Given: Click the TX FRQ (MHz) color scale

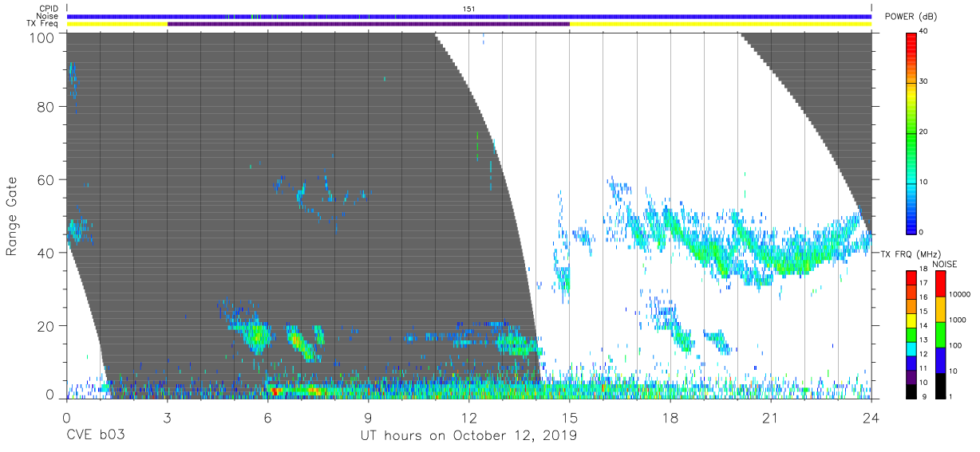Looking at the screenshot, I should [x=911, y=335].
